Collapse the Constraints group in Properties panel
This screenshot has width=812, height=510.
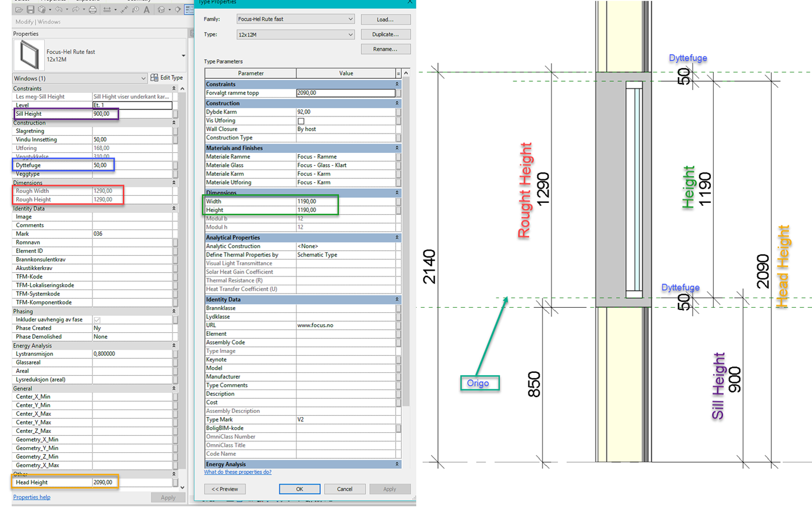pos(174,88)
